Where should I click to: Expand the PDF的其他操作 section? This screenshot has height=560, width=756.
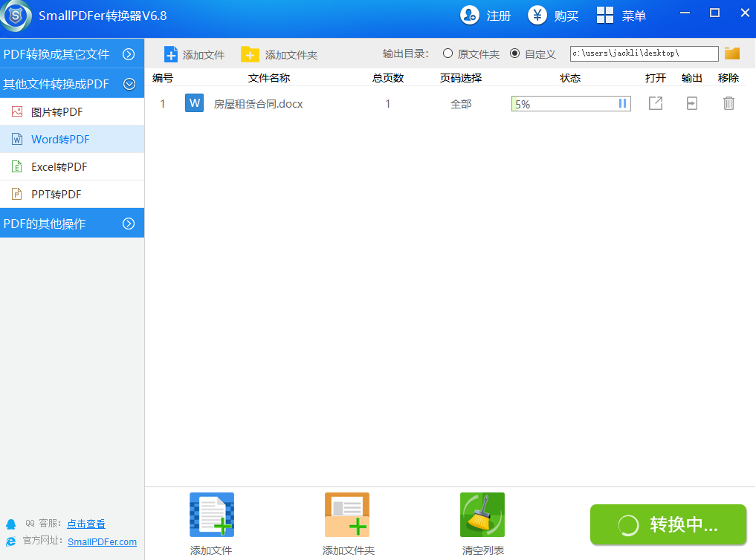coord(72,223)
